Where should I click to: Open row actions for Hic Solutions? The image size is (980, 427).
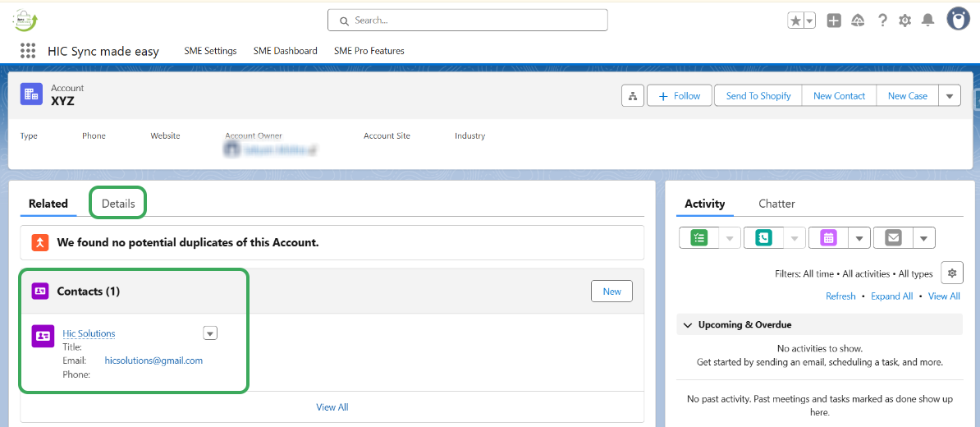point(211,334)
